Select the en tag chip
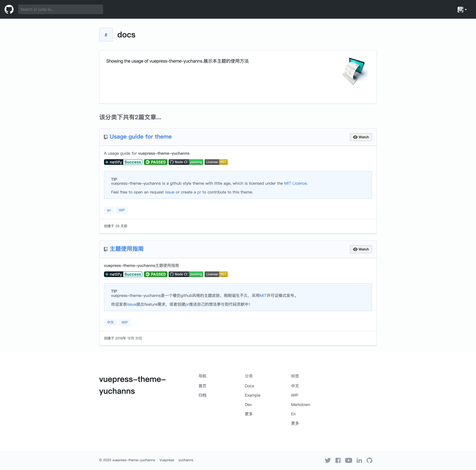Image resolution: width=476 pixels, height=470 pixels. tap(109, 210)
